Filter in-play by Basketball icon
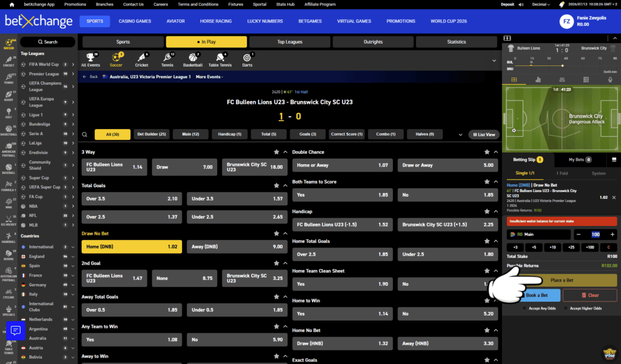Viewport: 621px width, 364px height. (x=192, y=60)
